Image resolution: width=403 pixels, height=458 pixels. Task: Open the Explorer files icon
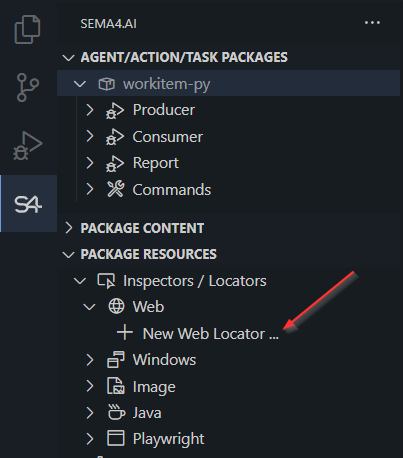(x=28, y=29)
